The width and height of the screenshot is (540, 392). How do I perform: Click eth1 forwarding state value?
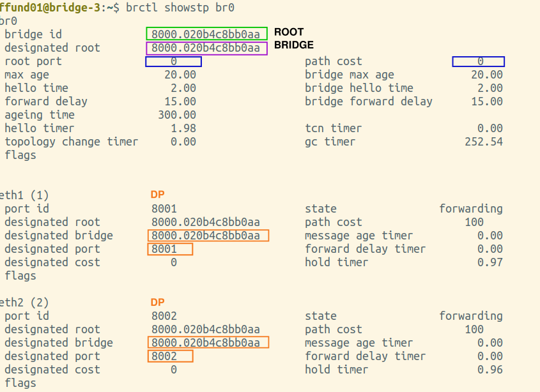(x=471, y=209)
